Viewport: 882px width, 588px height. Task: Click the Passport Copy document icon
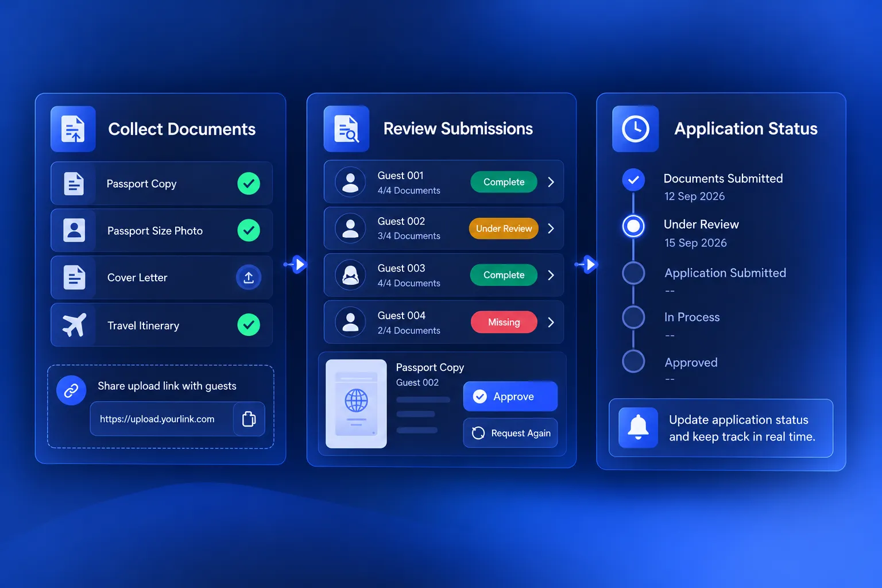[x=73, y=184]
